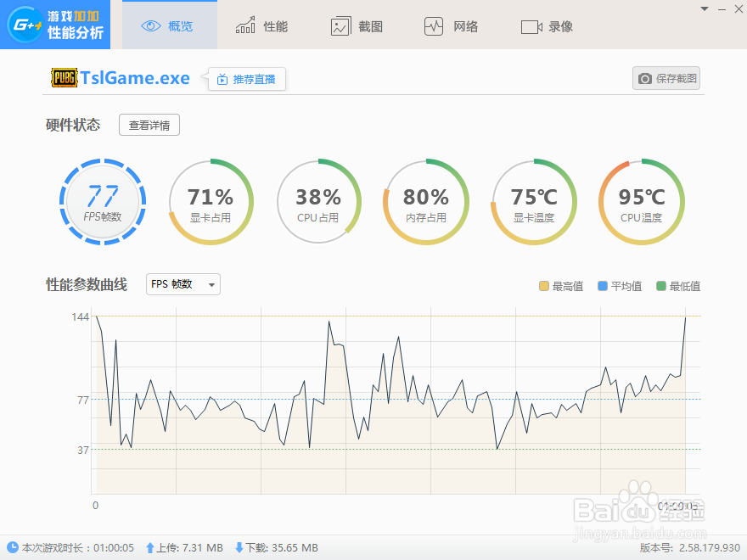Open the 录像 recording tab
The width and height of the screenshot is (747, 560).
click(547, 26)
